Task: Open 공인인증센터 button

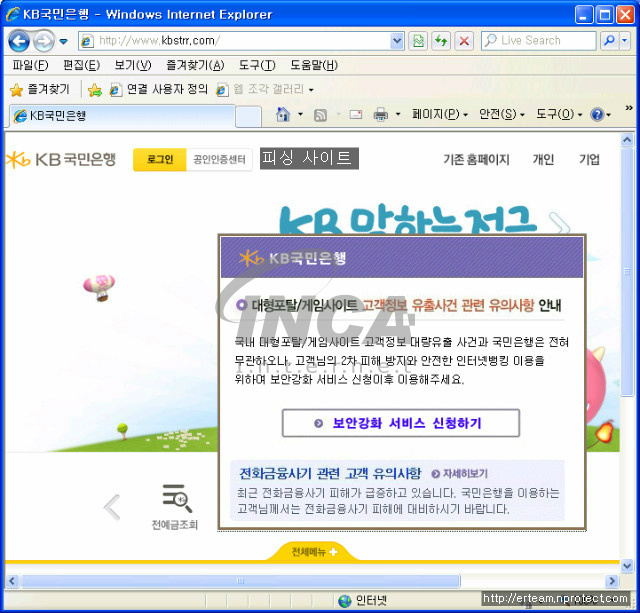Action: [x=219, y=160]
